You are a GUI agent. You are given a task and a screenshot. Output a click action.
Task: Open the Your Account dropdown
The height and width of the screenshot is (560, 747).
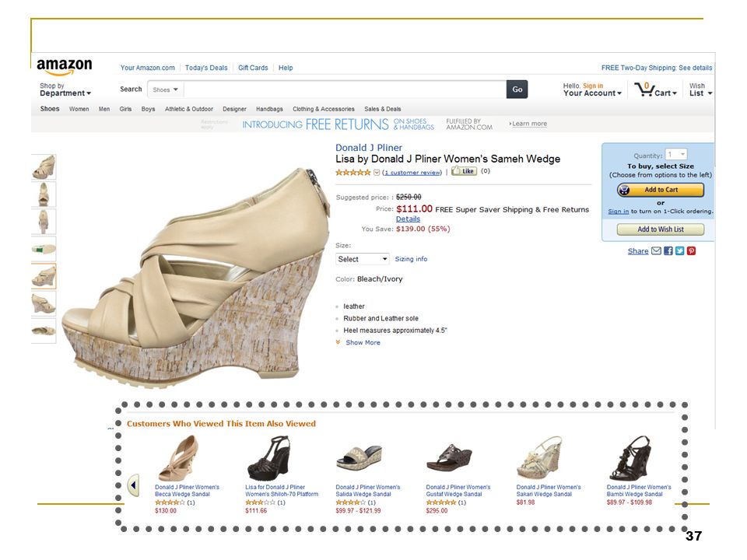[x=592, y=93]
